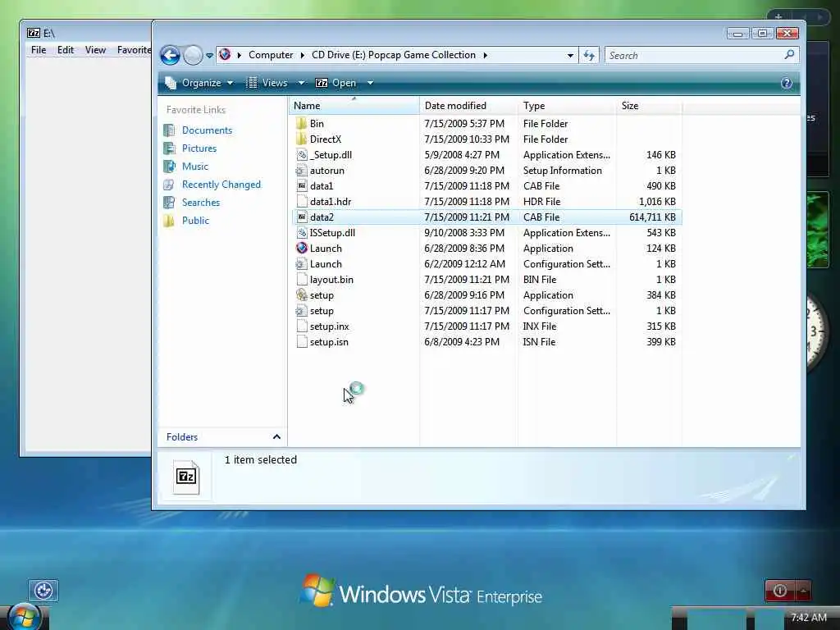
Task: Select the Launch application icon
Action: pyautogui.click(x=302, y=248)
